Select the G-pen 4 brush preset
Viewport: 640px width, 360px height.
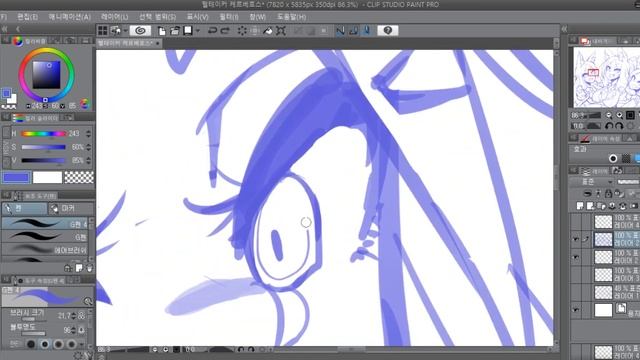pos(45,224)
